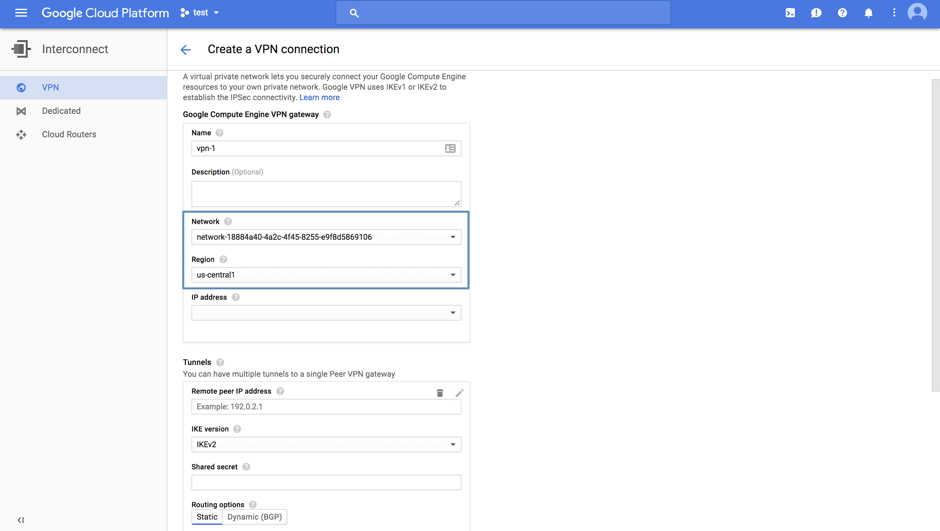The width and height of the screenshot is (940, 531).
Task: Click the Remote peer IP address field
Action: click(326, 407)
